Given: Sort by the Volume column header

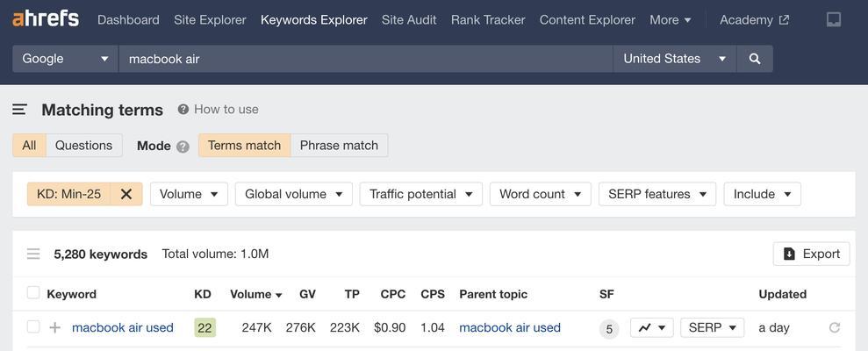Looking at the screenshot, I should (x=255, y=295).
